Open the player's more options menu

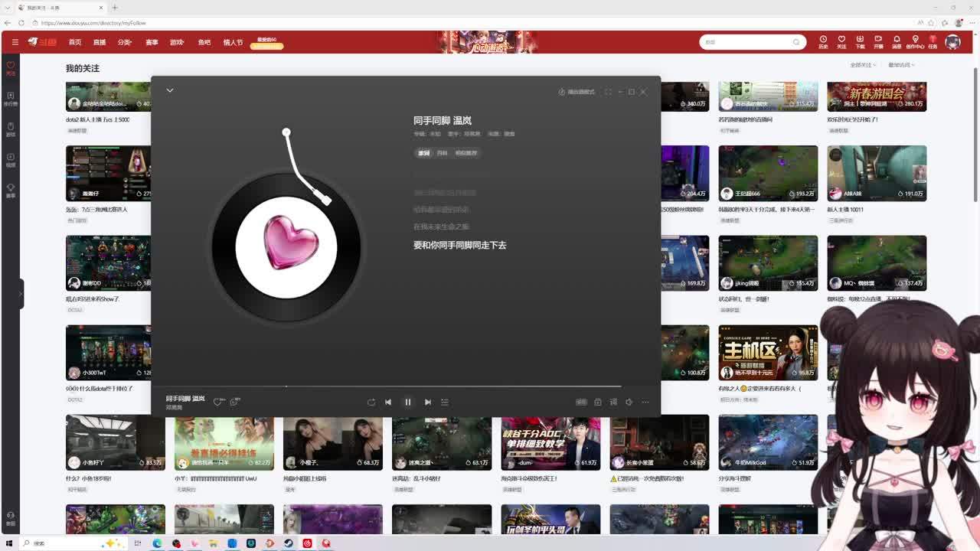click(x=645, y=402)
